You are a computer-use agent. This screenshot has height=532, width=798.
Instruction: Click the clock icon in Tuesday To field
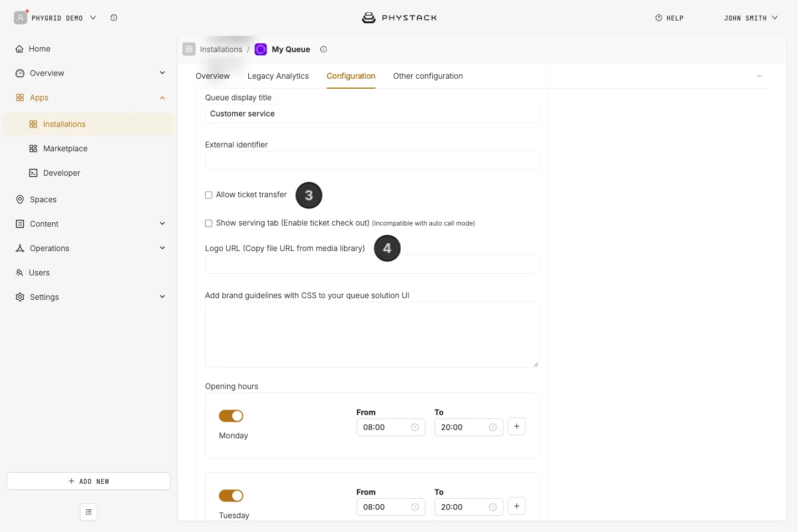pyautogui.click(x=493, y=507)
